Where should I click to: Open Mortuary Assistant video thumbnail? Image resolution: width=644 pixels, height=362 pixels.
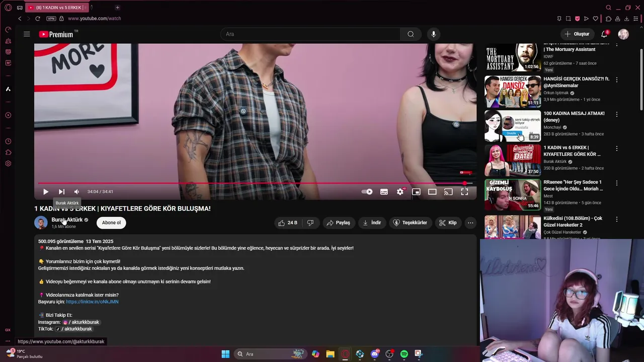click(513, 57)
